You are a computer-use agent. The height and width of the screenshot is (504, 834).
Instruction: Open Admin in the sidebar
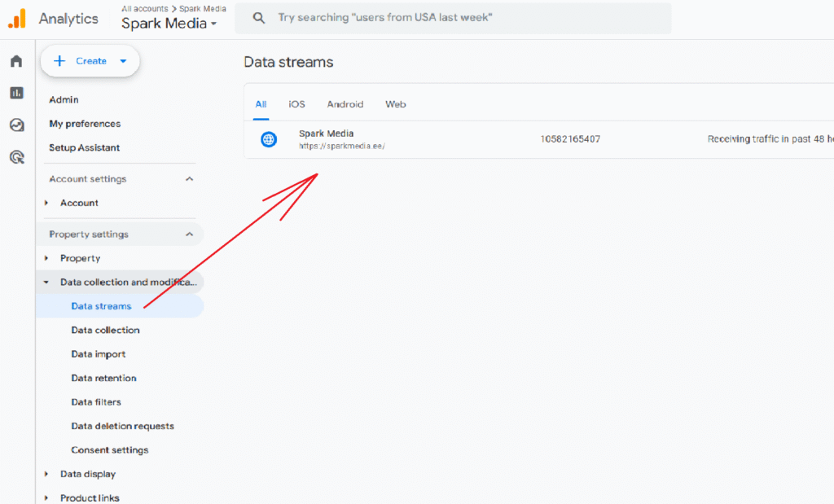64,100
